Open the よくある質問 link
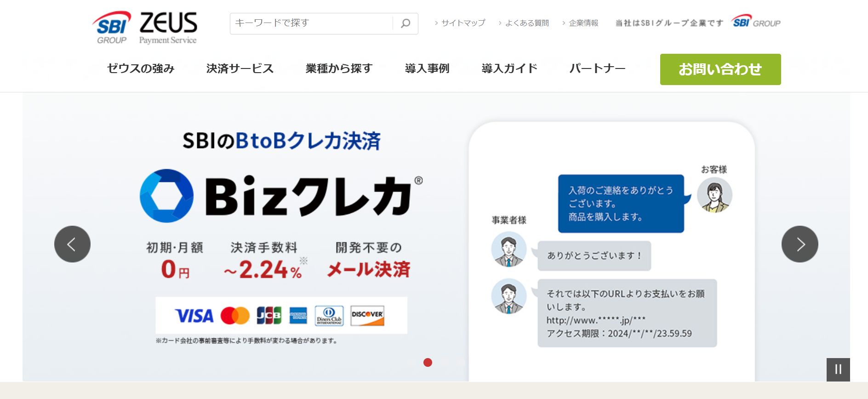This screenshot has width=868, height=399. (526, 23)
